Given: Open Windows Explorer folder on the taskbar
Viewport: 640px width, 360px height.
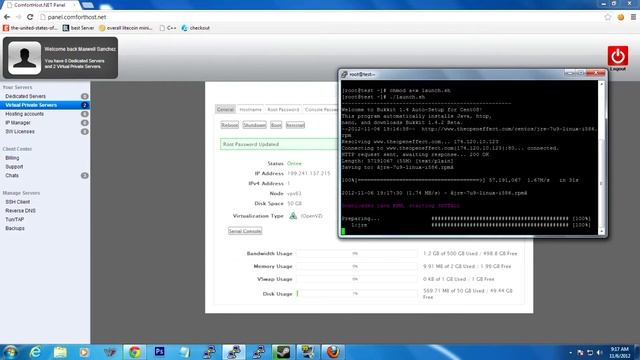Looking at the screenshot, I should (x=60, y=352).
